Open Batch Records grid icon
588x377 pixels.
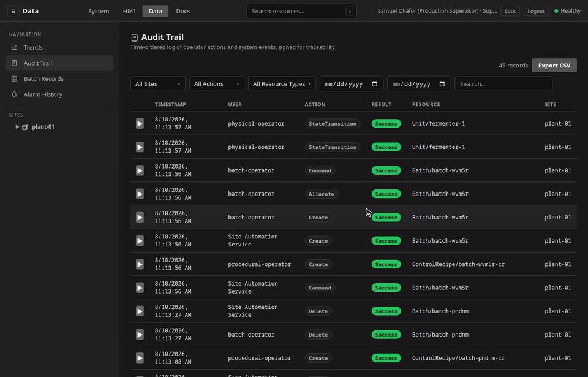coord(14,79)
